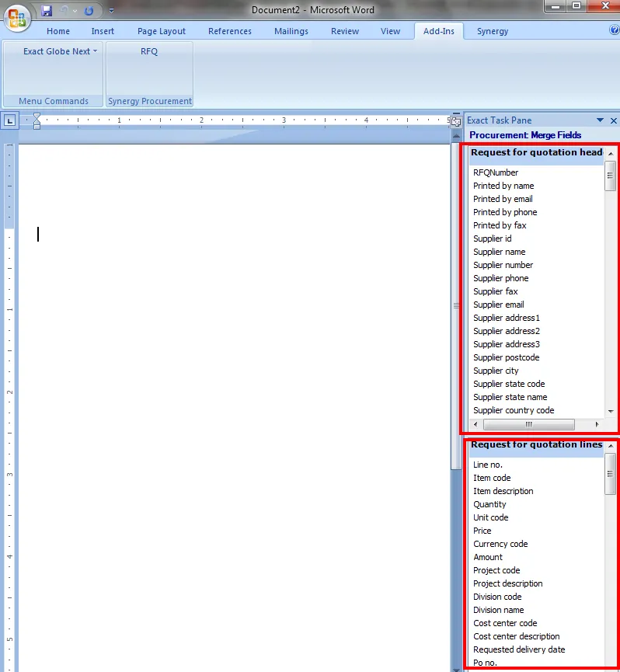The image size is (620, 672).
Task: Select the Currency code merge field
Action: coord(500,544)
